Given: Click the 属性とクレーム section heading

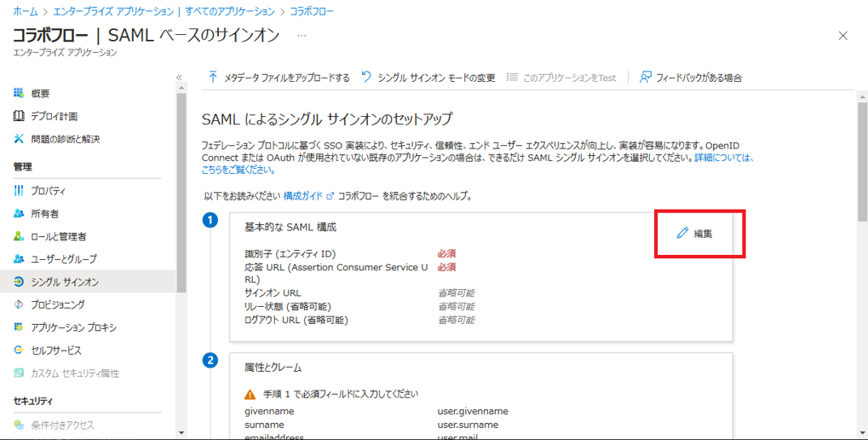Looking at the screenshot, I should (x=273, y=368).
